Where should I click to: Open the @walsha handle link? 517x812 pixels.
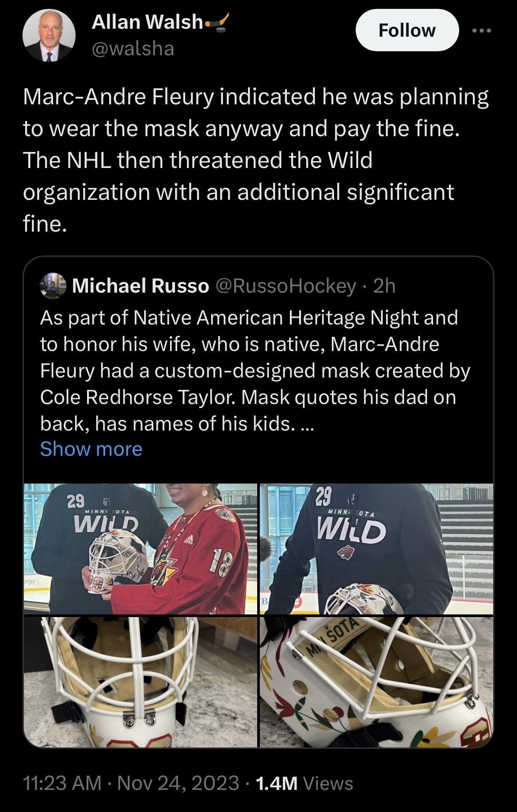pos(133,48)
